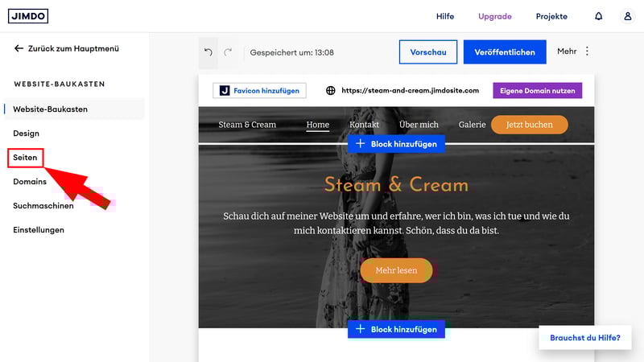Open the Seiten menu item
This screenshot has height=362, width=644.
[25, 158]
